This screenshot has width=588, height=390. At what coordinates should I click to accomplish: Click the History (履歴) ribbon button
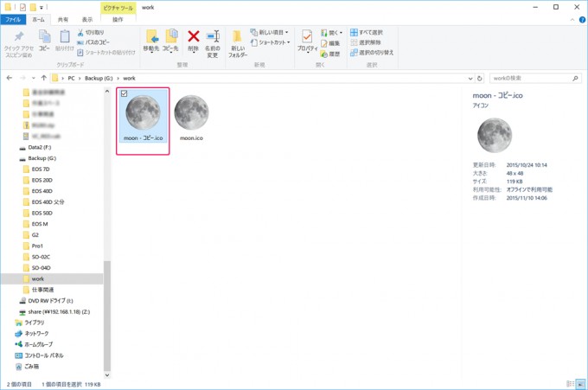click(x=330, y=54)
